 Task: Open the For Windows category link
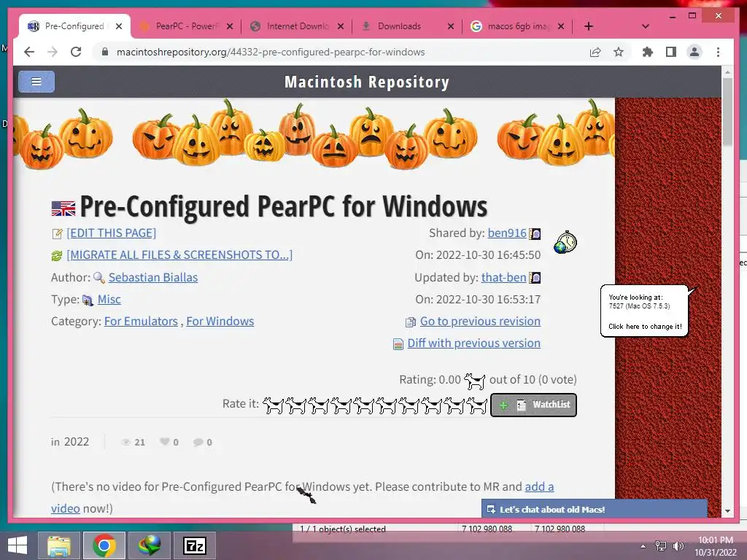(x=220, y=321)
